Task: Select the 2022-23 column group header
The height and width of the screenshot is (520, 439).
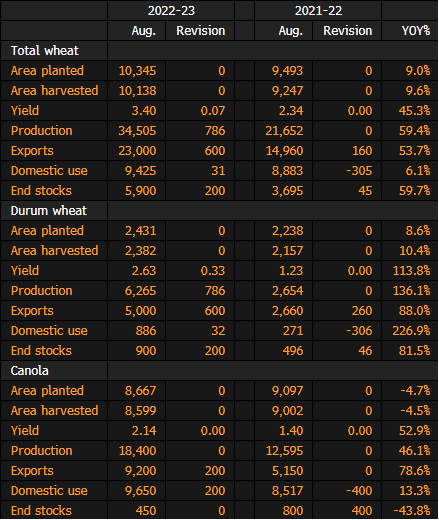Action: pos(171,11)
